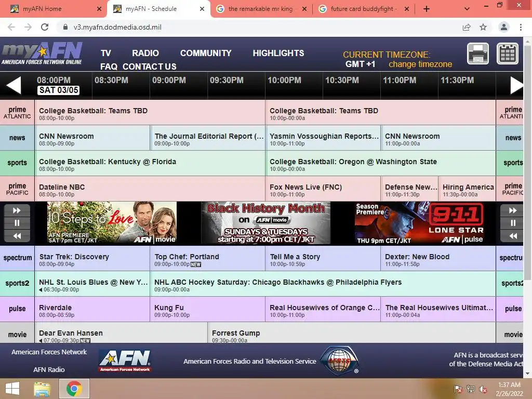Switch to myAFN Home tab
532x399 pixels.
[54, 9]
